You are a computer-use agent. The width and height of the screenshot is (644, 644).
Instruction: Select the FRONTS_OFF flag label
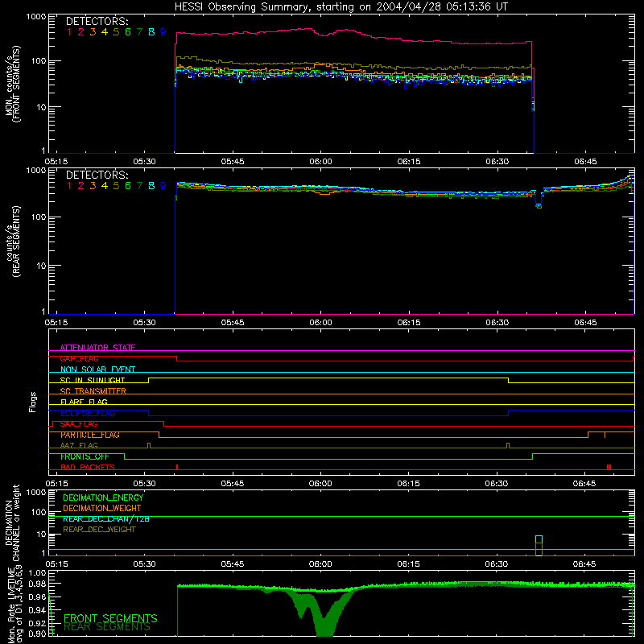coord(85,456)
